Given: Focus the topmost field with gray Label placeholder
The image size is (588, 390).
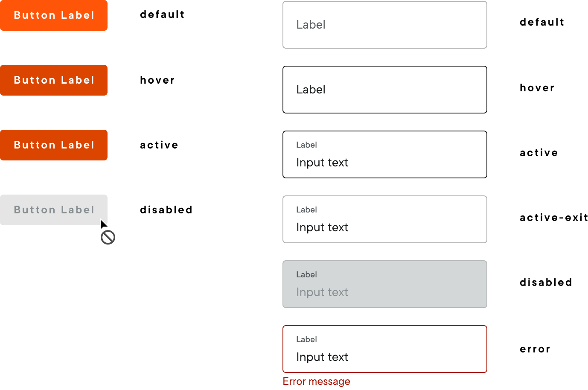Looking at the screenshot, I should (384, 25).
